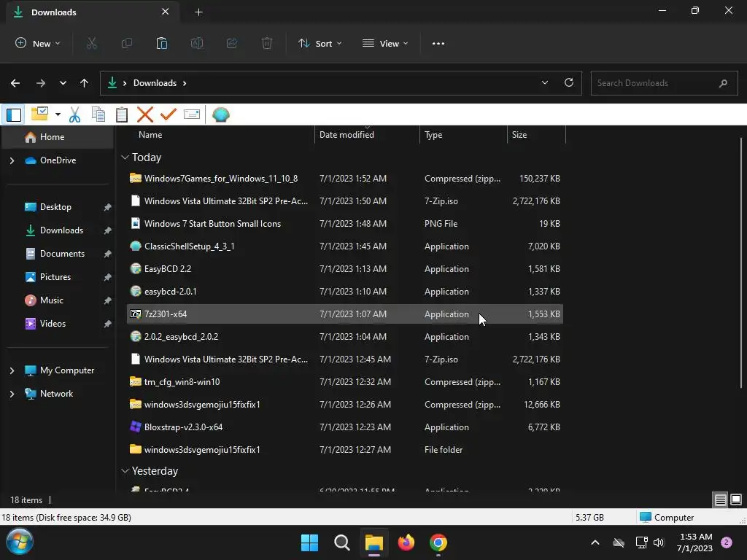Image resolution: width=747 pixels, height=560 pixels.
Task: Open the See more three-dots menu
Action: click(x=438, y=43)
